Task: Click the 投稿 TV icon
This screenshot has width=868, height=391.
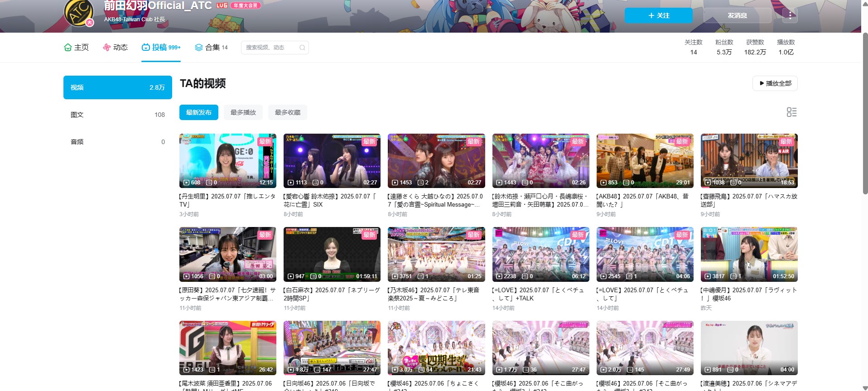Action: pos(145,47)
